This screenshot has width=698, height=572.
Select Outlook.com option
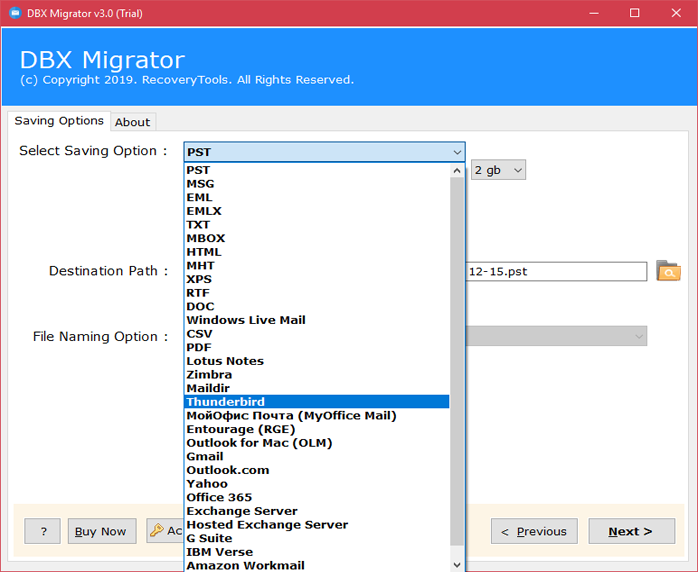(x=317, y=471)
